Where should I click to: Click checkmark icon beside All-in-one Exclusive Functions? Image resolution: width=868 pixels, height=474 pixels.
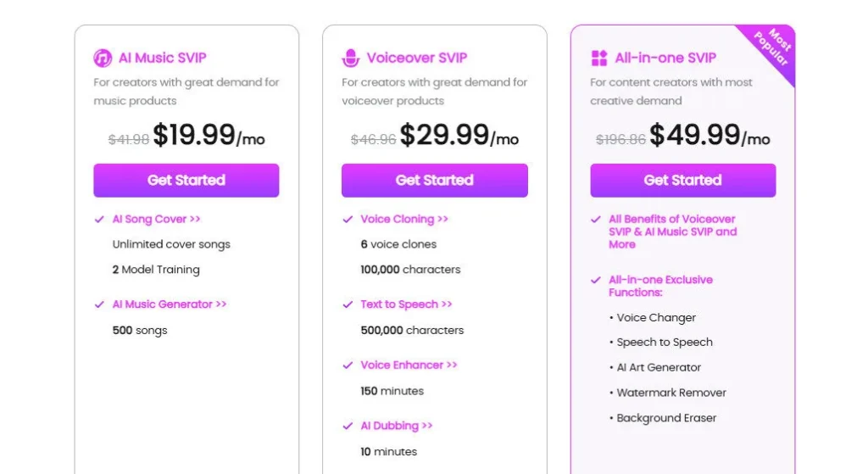tap(596, 280)
